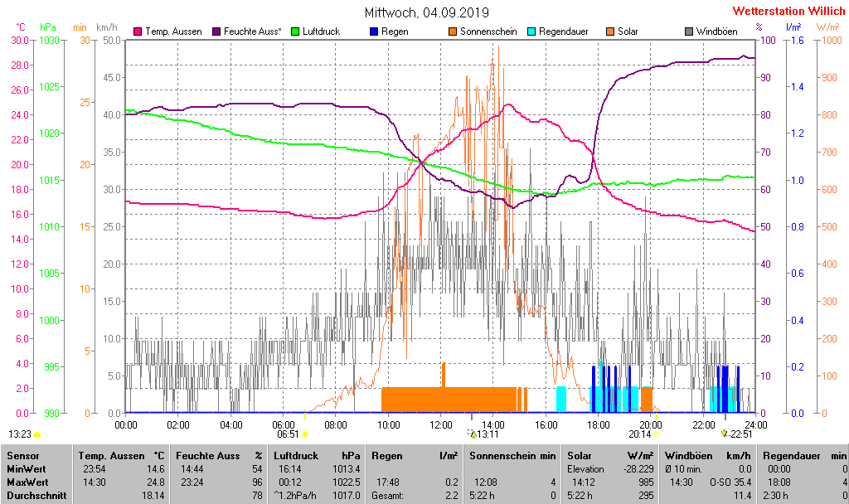Click the '2:30 h' rain duration total
This screenshot has height=504, width=849.
pos(776,495)
